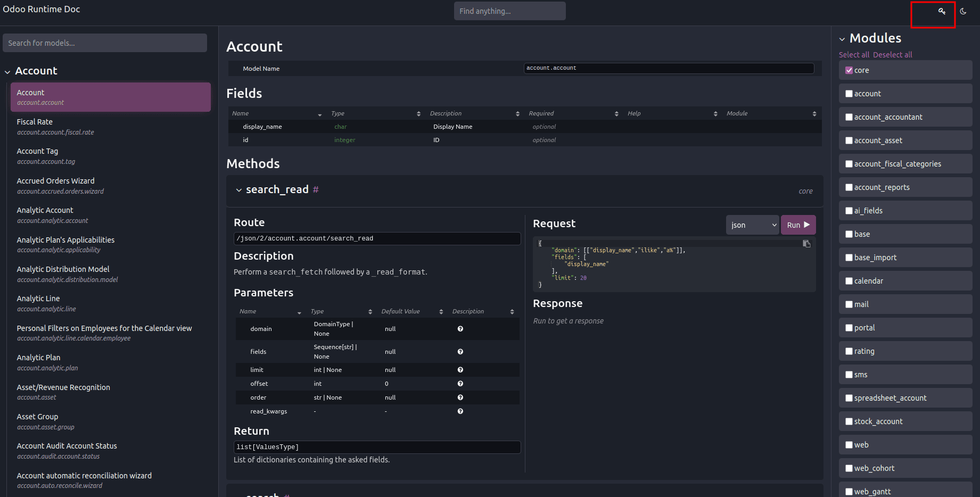Sort Parameters table by Description column
980x497 pixels.
click(x=483, y=311)
